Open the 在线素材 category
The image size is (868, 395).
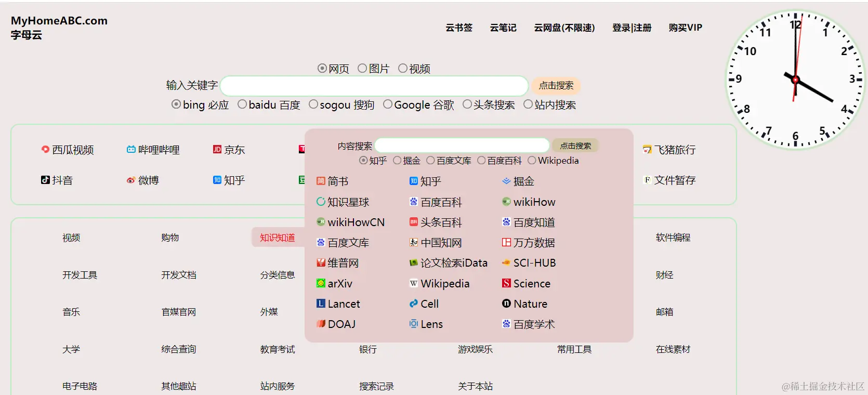point(673,349)
